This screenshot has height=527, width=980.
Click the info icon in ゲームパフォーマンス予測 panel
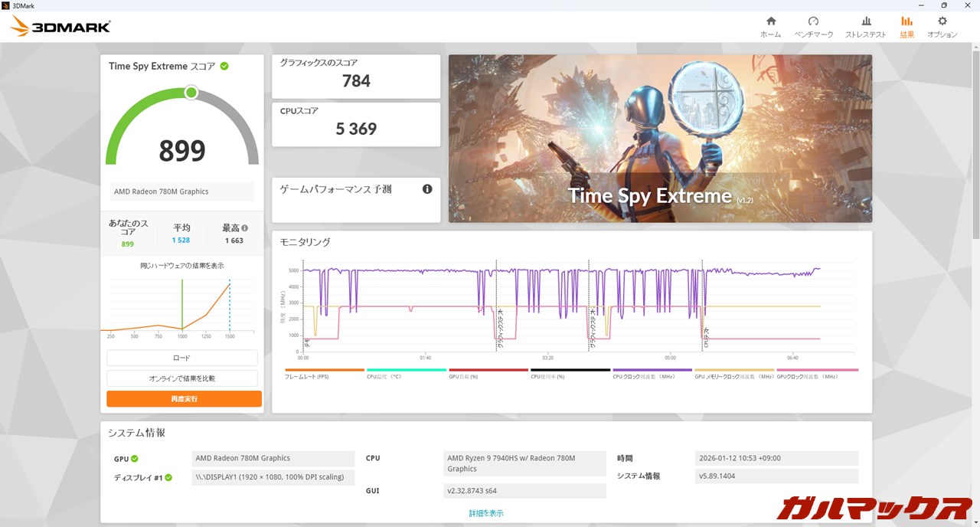(x=427, y=189)
